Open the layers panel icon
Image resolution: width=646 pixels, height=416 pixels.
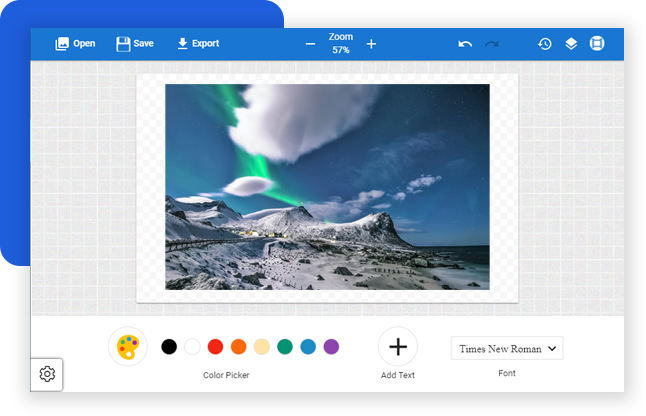click(571, 44)
